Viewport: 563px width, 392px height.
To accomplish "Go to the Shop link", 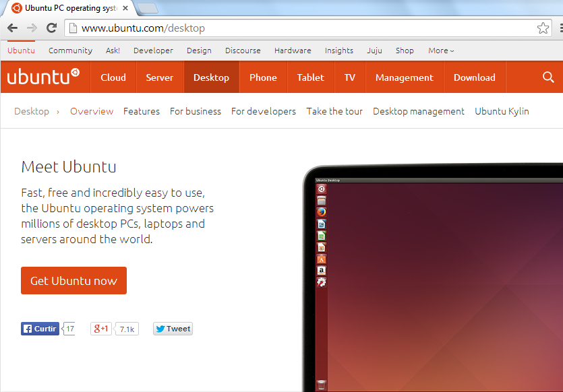I will pyautogui.click(x=405, y=51).
